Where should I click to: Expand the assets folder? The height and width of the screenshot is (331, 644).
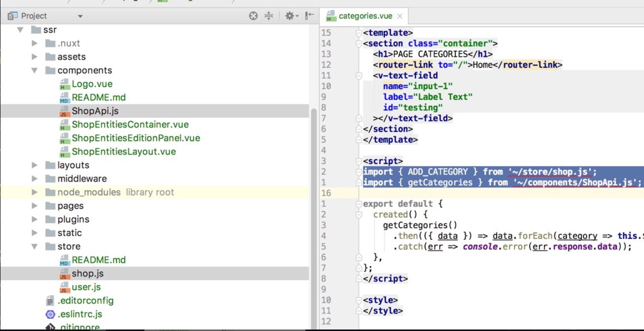pyautogui.click(x=35, y=57)
